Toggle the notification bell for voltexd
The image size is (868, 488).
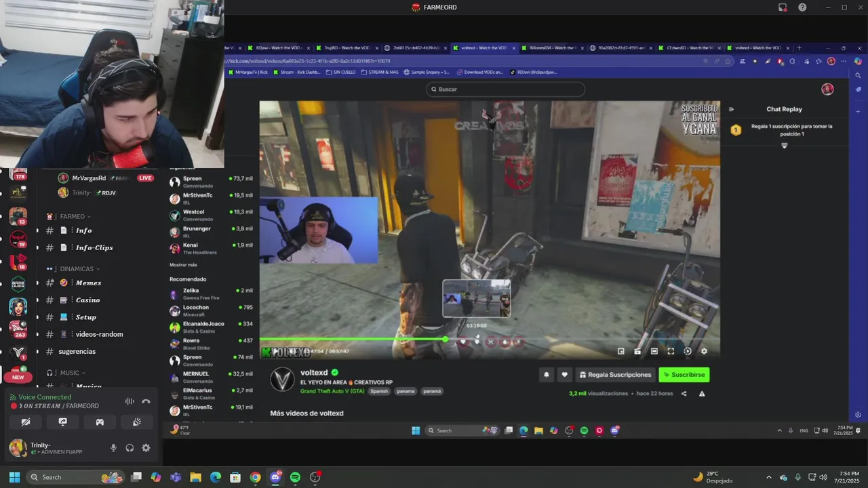tap(547, 375)
